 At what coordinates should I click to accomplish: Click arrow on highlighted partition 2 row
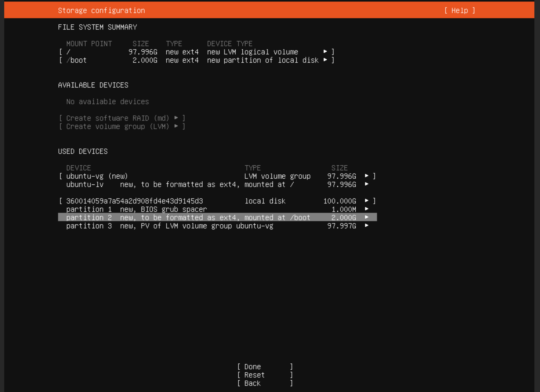point(367,218)
